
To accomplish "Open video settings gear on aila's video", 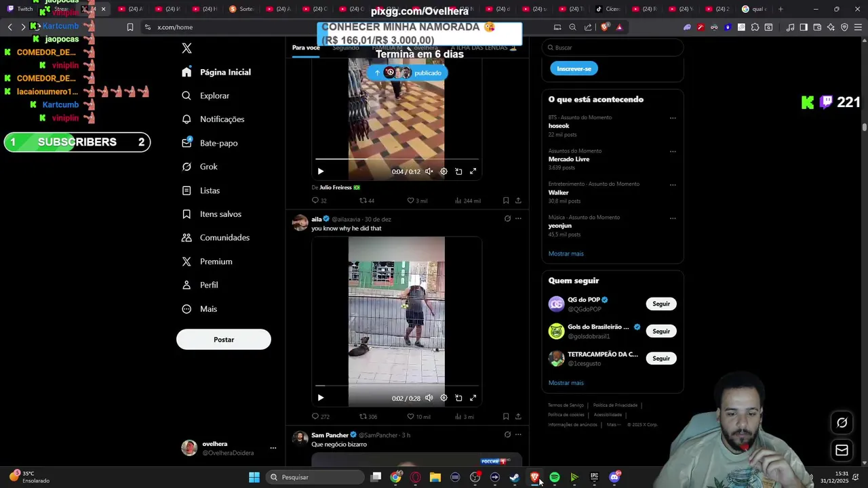I will point(443,398).
